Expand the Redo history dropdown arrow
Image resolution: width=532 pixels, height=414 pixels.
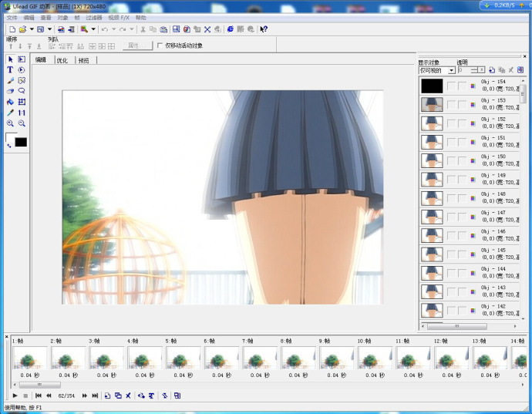(x=132, y=29)
